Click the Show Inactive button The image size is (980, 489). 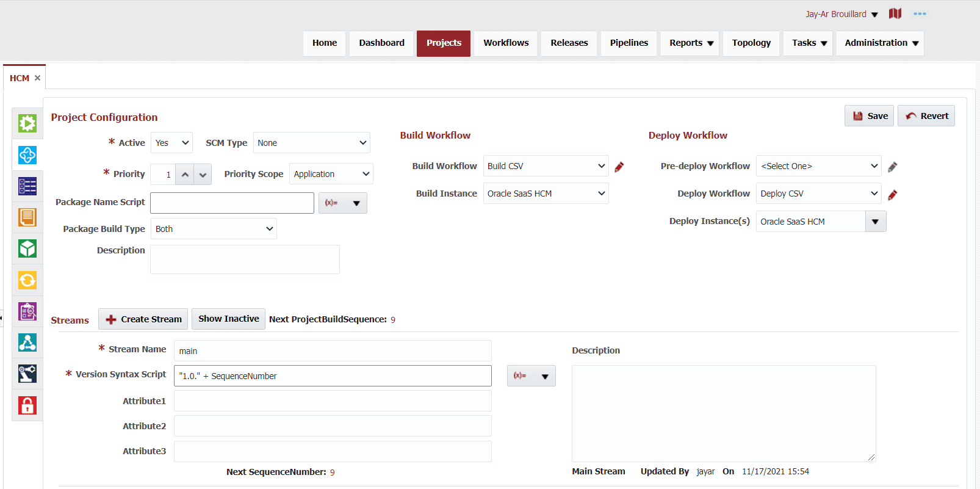(x=229, y=319)
